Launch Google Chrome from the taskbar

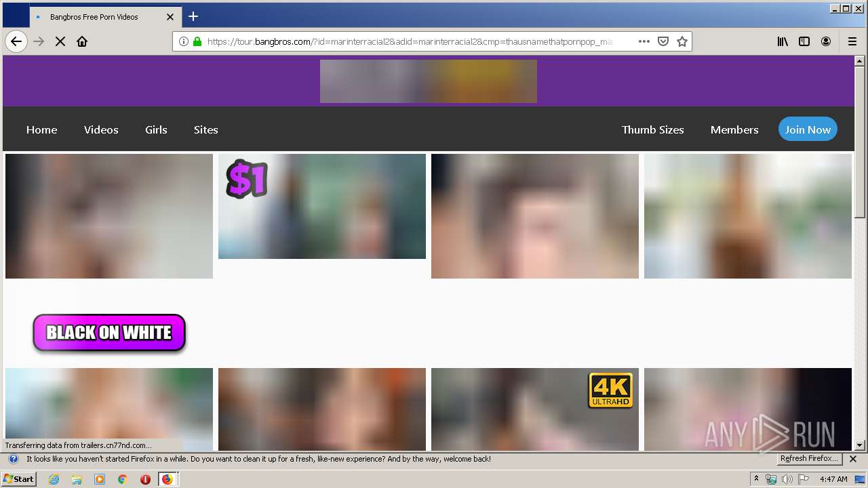click(x=122, y=479)
